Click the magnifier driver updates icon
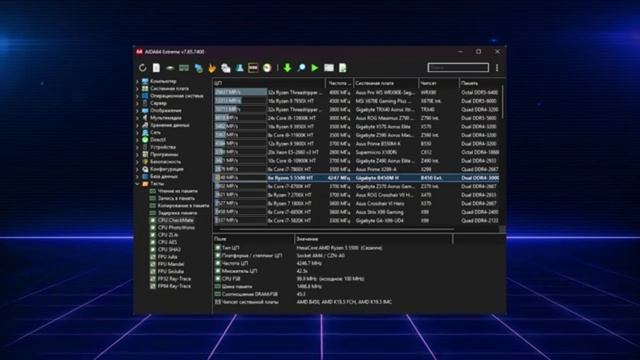This screenshot has width=640, height=360. click(x=301, y=68)
